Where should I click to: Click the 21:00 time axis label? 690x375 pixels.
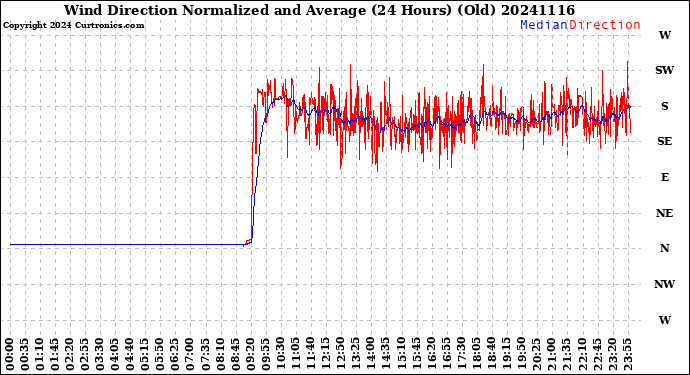[552, 354]
